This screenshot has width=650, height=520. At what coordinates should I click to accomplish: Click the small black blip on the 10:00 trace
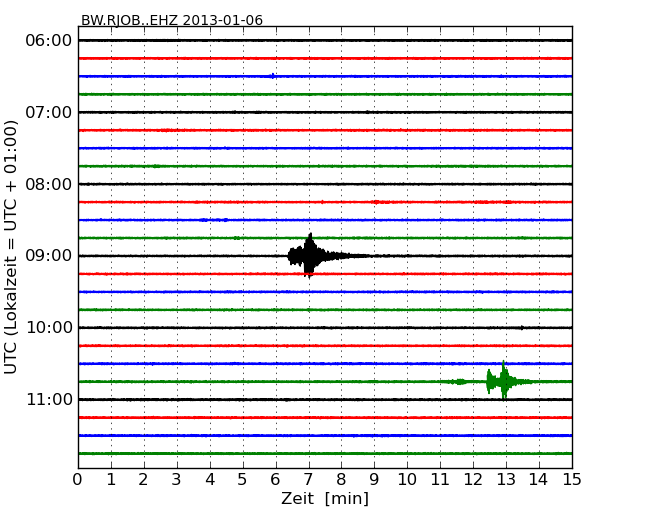pyautogui.click(x=521, y=328)
